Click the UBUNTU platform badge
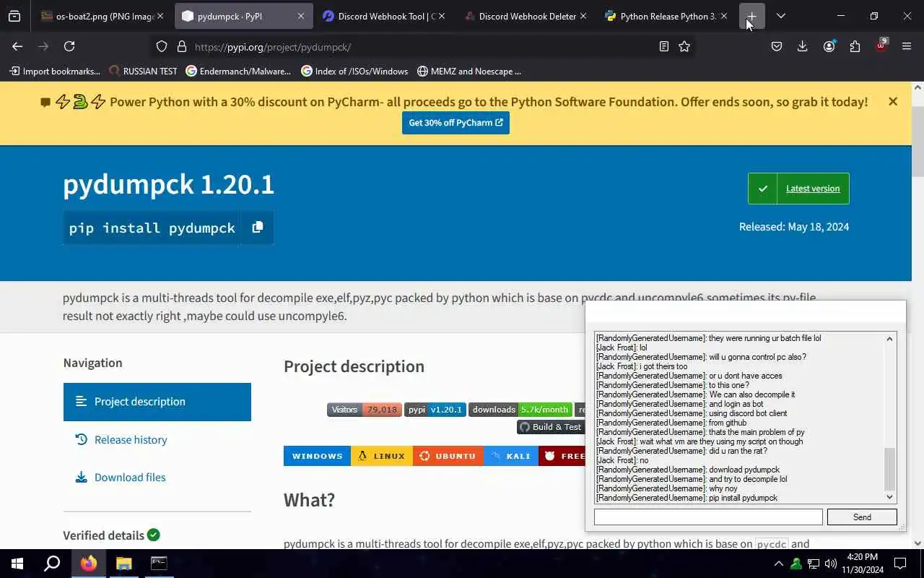Screen dimensions: 924x578 448,456
